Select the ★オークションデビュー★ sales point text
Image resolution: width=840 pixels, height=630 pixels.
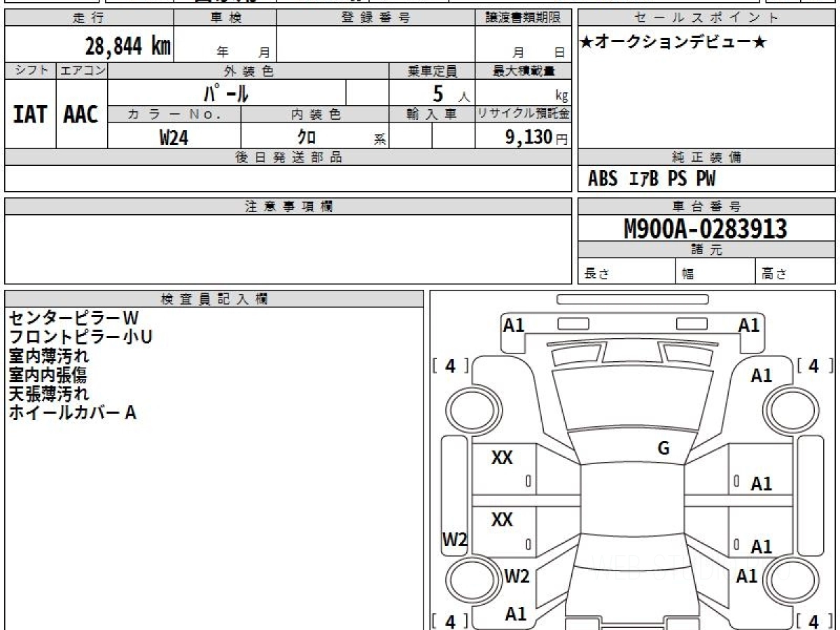pyautogui.click(x=673, y=43)
